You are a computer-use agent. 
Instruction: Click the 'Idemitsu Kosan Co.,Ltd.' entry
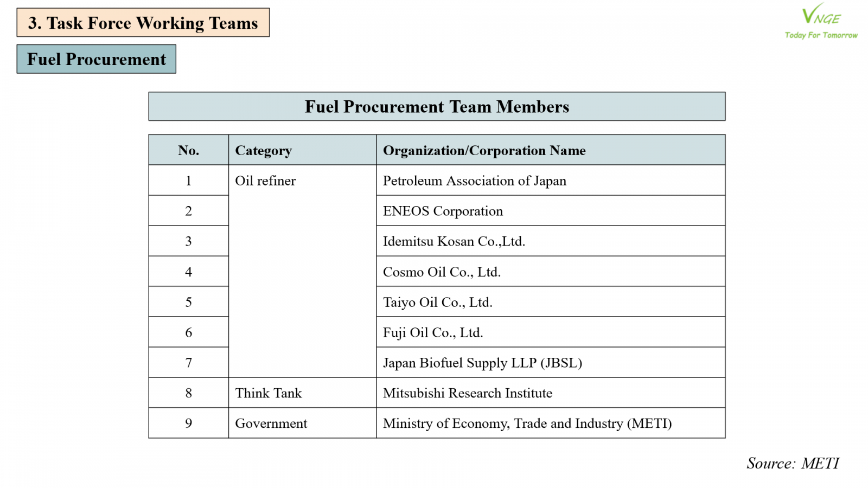coord(454,241)
